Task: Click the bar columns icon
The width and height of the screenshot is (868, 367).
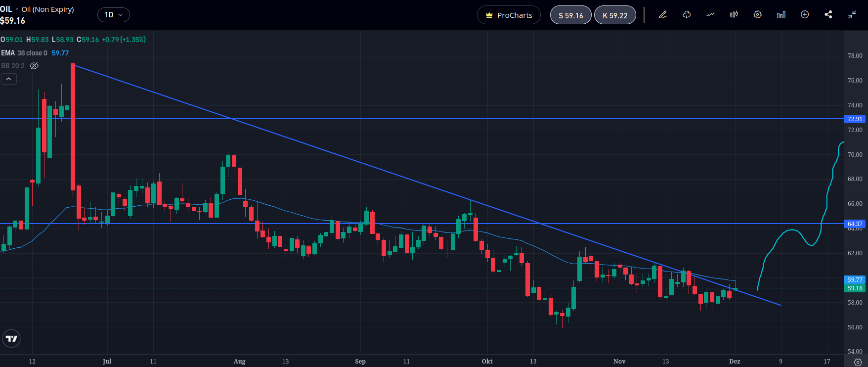Action: (x=781, y=15)
